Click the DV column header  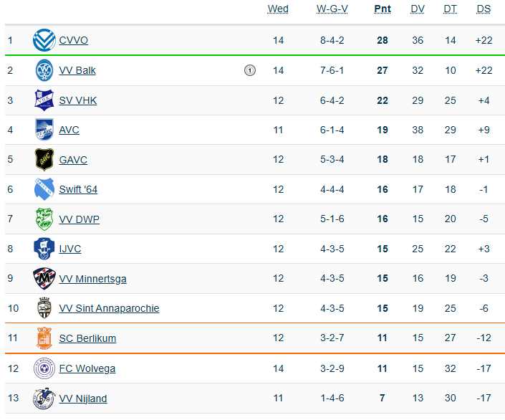click(418, 9)
